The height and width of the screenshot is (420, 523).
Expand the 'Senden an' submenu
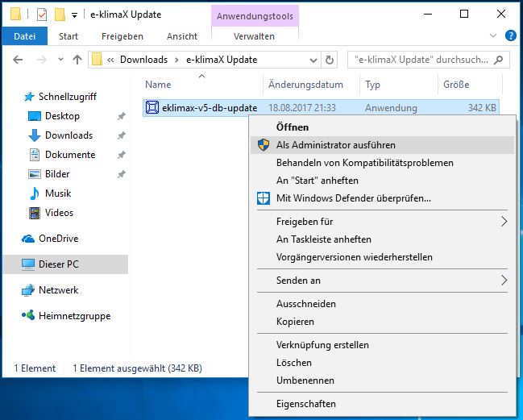(x=504, y=281)
